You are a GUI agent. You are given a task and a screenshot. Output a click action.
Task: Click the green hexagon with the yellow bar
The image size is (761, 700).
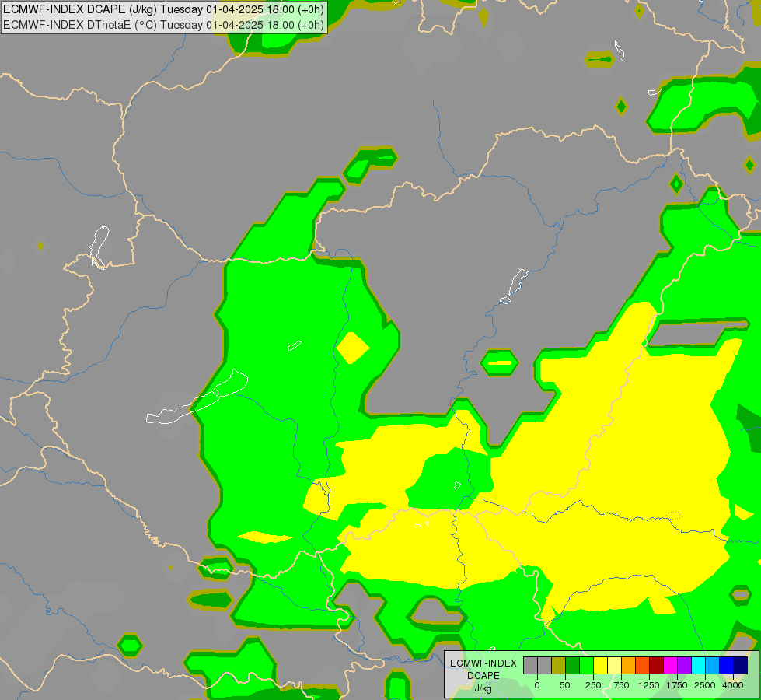(x=499, y=362)
